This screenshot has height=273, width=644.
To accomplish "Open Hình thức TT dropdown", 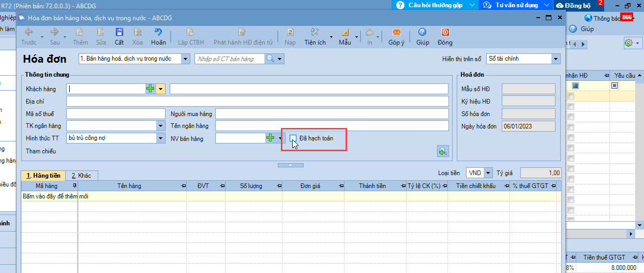I will click(x=160, y=138).
